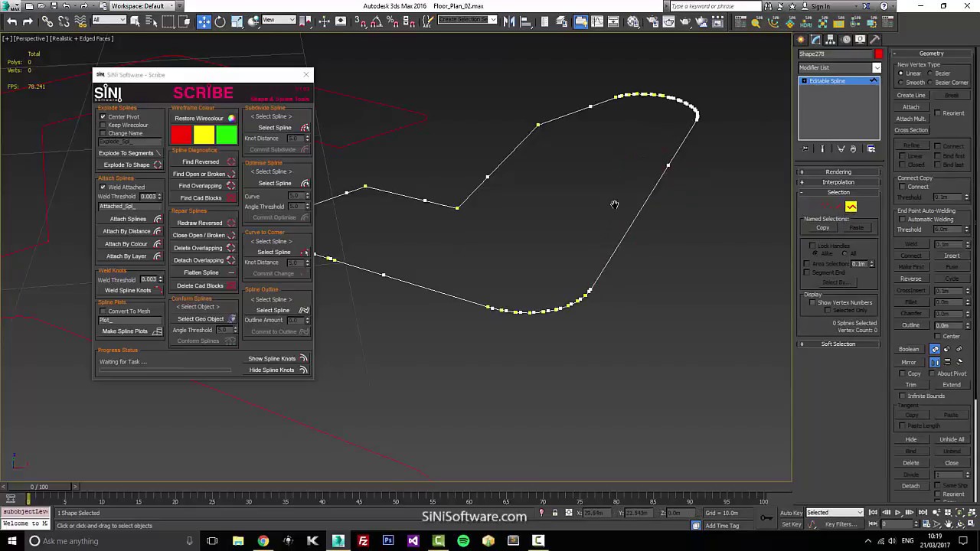Enable Show Vertex Numbers checkbox

[x=812, y=303]
